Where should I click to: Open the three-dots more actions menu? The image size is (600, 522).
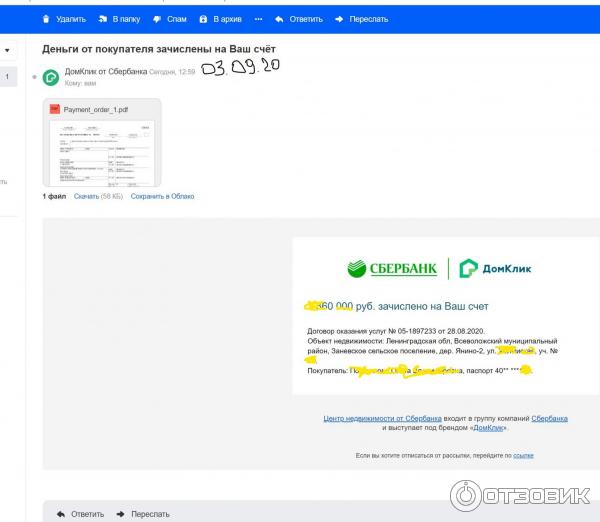[x=259, y=19]
